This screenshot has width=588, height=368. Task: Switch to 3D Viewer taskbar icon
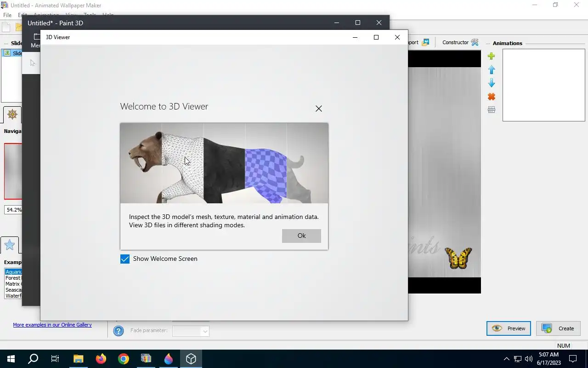point(191,359)
